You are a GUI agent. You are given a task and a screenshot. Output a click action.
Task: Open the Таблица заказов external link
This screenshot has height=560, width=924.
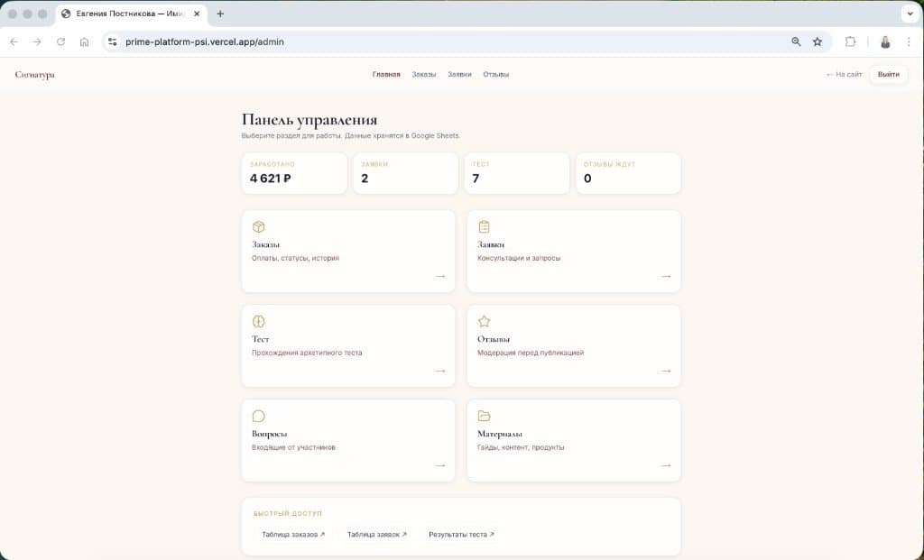coord(291,534)
